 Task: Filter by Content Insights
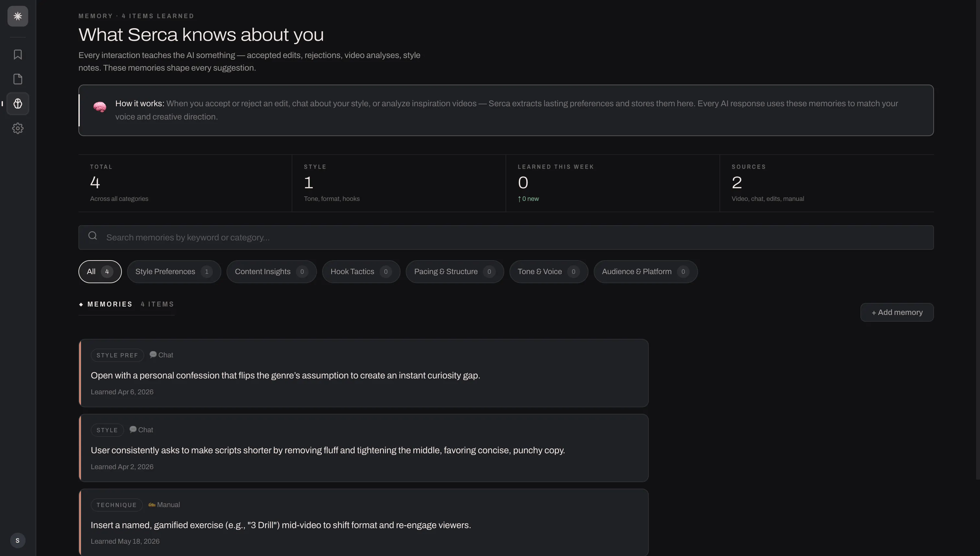point(272,272)
